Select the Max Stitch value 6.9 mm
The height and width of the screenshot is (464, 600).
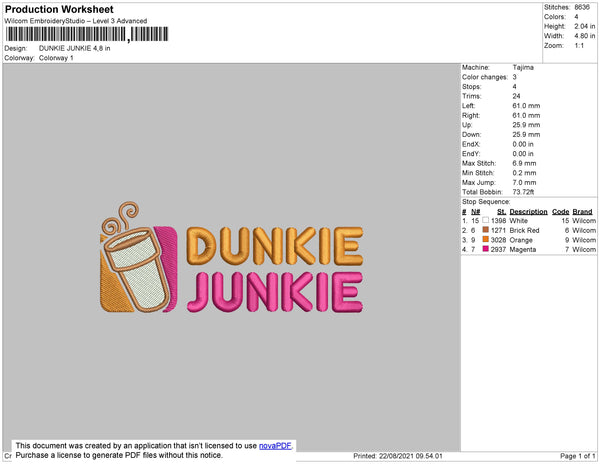tap(524, 163)
